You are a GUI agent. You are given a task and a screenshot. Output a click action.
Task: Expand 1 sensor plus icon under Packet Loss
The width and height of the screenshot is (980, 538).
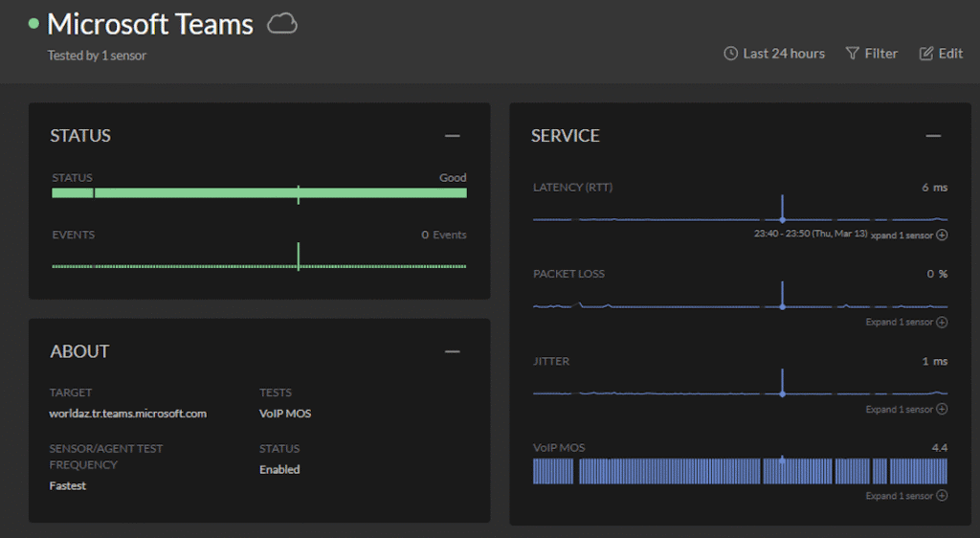click(x=942, y=322)
